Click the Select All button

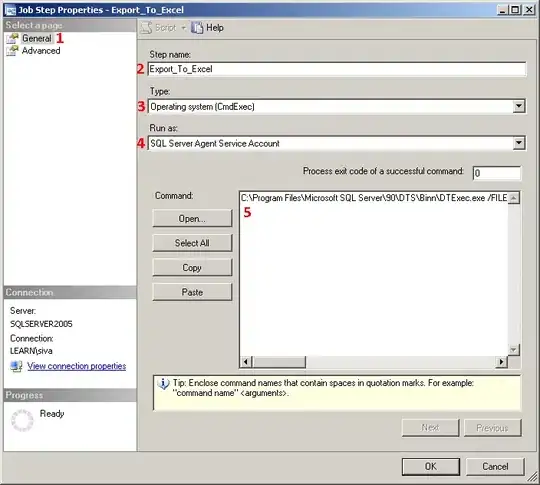point(192,243)
